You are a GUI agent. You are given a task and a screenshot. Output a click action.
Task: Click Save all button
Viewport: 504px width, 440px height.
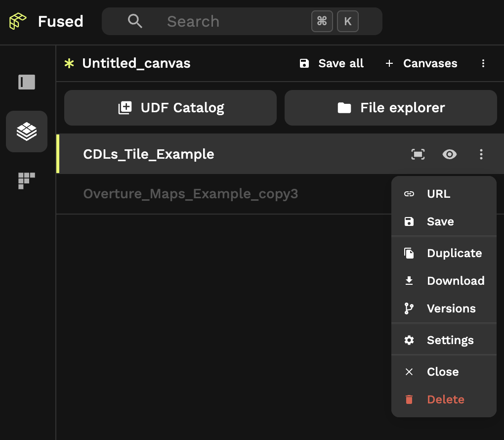(332, 63)
